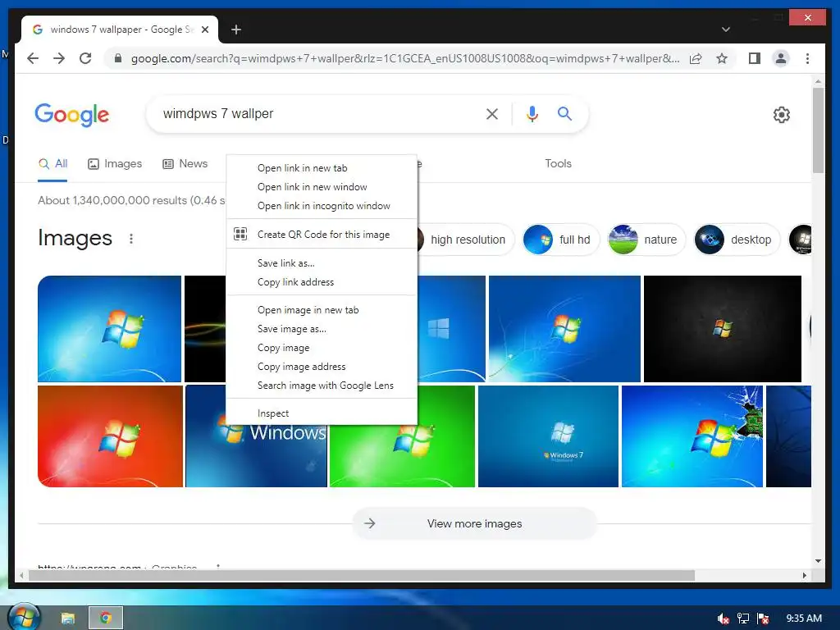
Task: Open Windows Explorer from the taskbar
Action: (x=68, y=619)
